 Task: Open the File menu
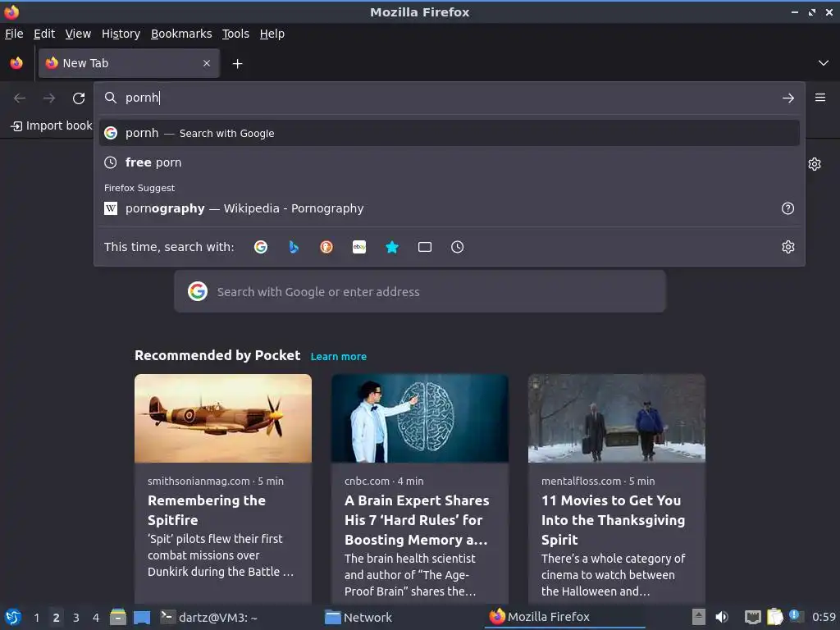[14, 34]
